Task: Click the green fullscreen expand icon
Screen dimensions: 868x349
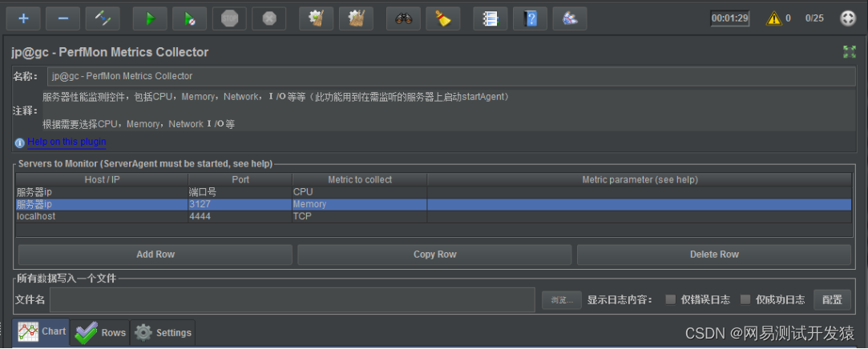Action: pos(850,52)
